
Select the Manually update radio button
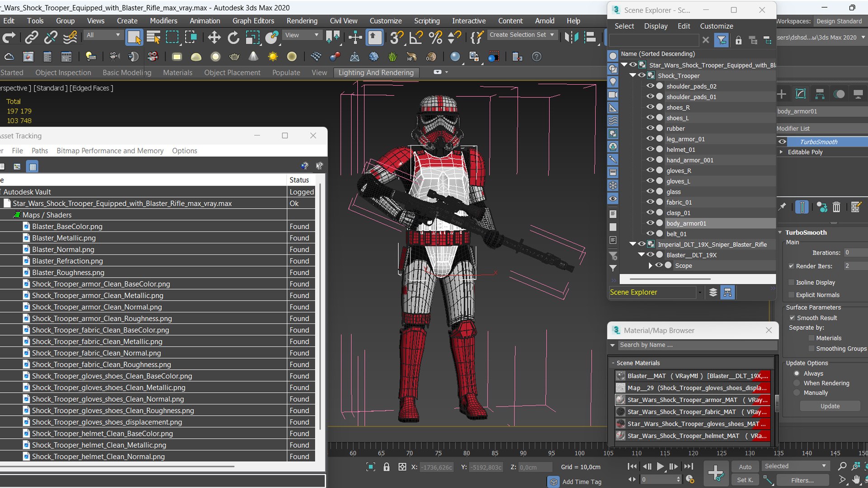797,393
